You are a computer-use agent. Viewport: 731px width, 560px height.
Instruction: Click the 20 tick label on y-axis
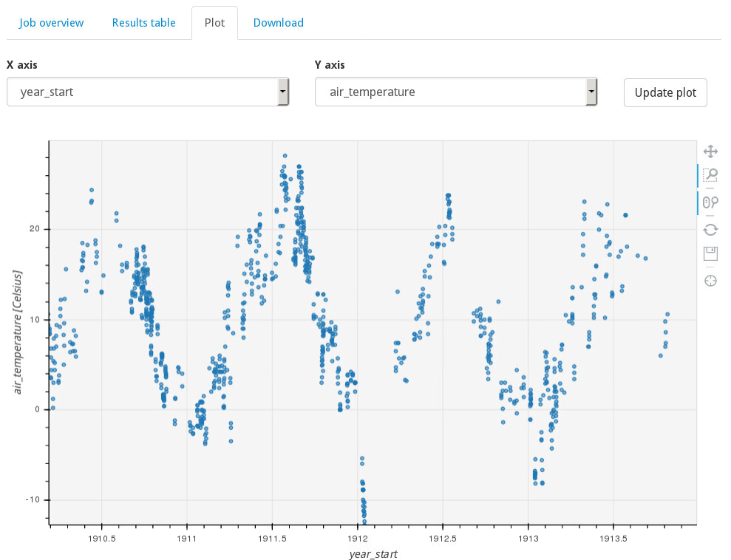coord(35,229)
